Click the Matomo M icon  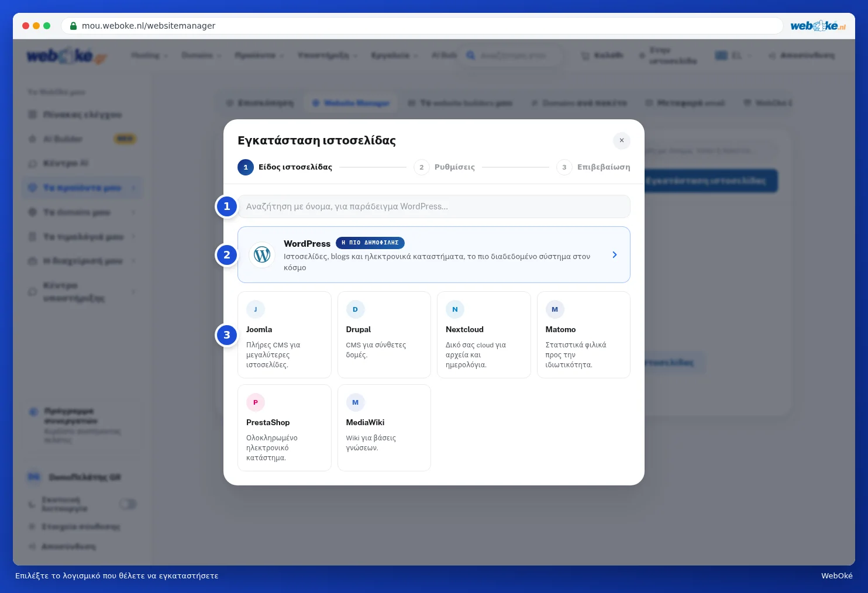tap(554, 309)
